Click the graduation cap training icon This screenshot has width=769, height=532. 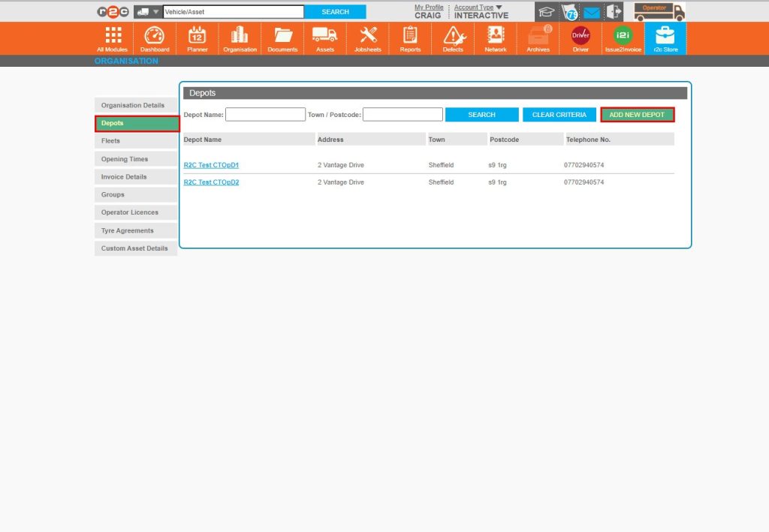[x=546, y=12]
